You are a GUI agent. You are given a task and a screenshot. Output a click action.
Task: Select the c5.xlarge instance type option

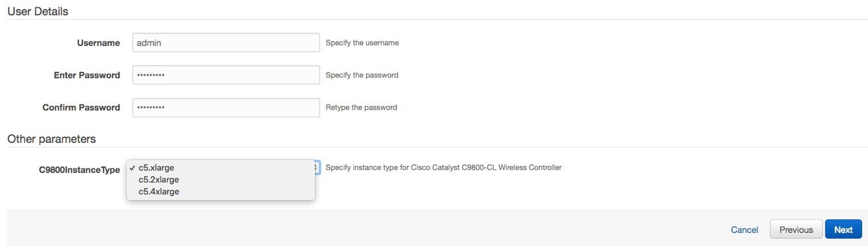156,167
